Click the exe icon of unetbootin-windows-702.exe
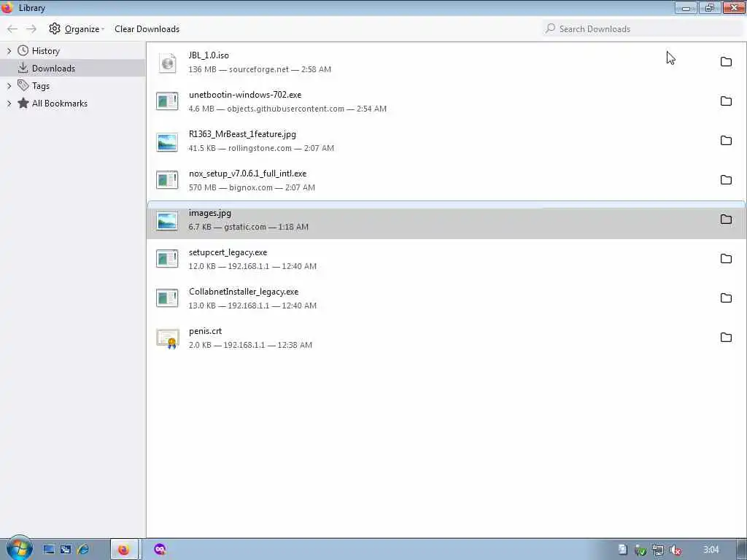The image size is (747, 560). click(167, 101)
